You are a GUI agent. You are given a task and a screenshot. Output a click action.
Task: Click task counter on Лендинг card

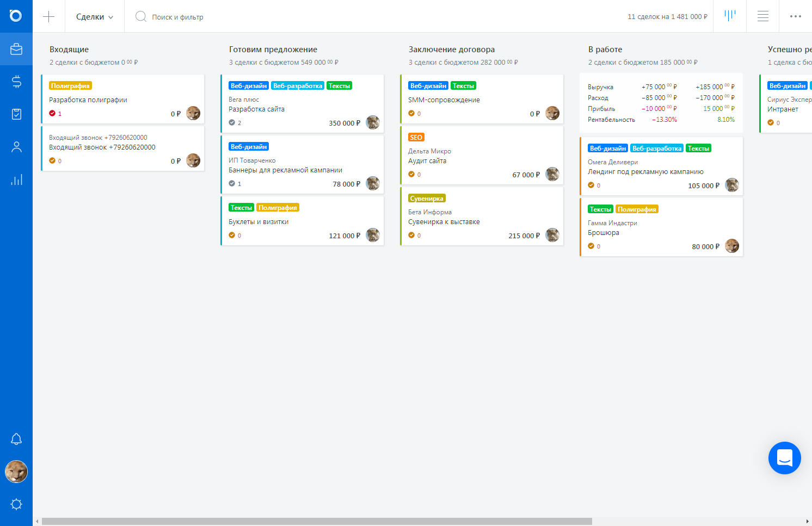click(x=594, y=185)
